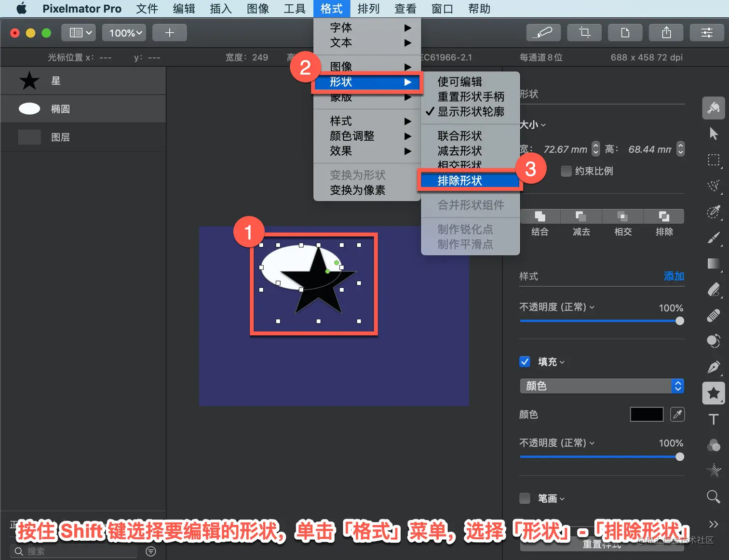Open the 排列 menu in menu bar
The image size is (729, 560).
[368, 9]
